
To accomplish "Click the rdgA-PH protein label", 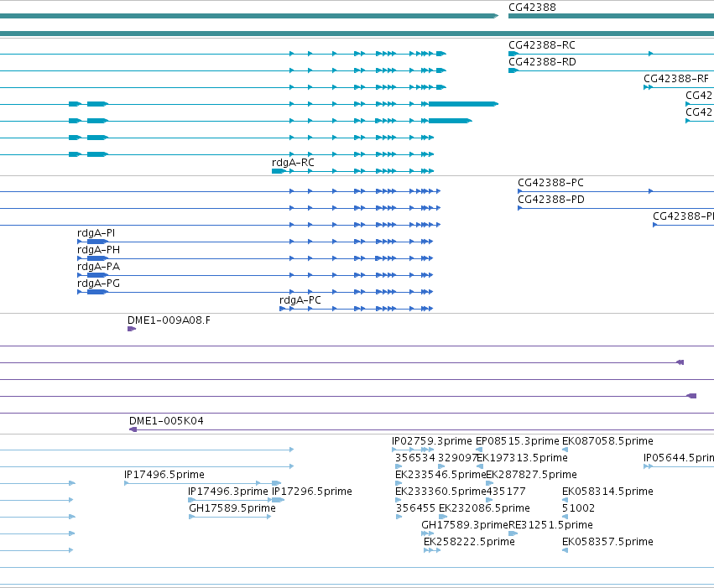I will [99, 250].
